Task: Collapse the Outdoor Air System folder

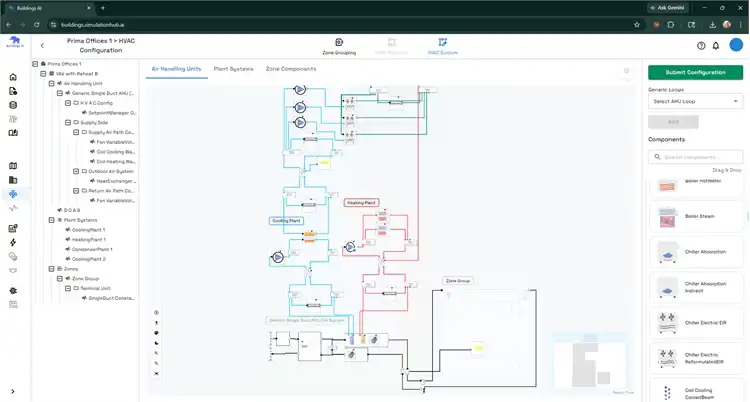Action: (x=76, y=171)
